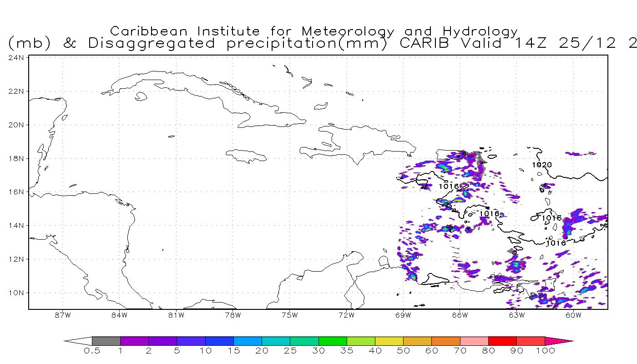
Task: Click the island of Jamaica on the map
Action: coord(246,156)
